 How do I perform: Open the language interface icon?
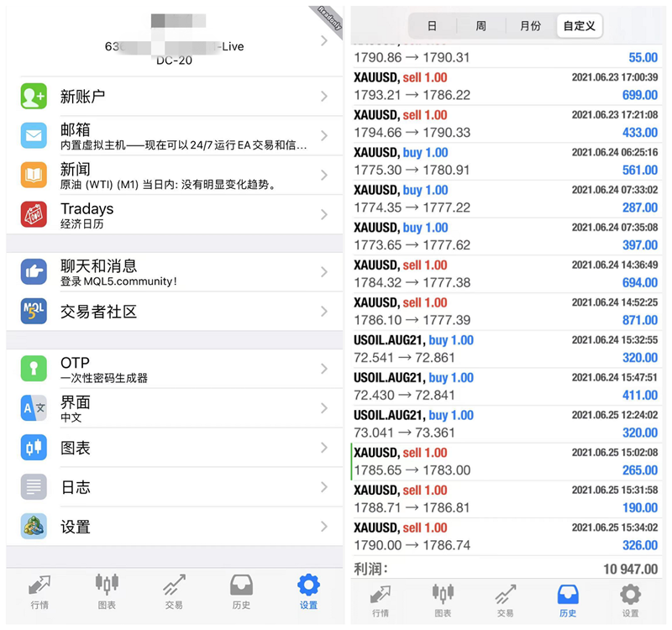tap(34, 408)
